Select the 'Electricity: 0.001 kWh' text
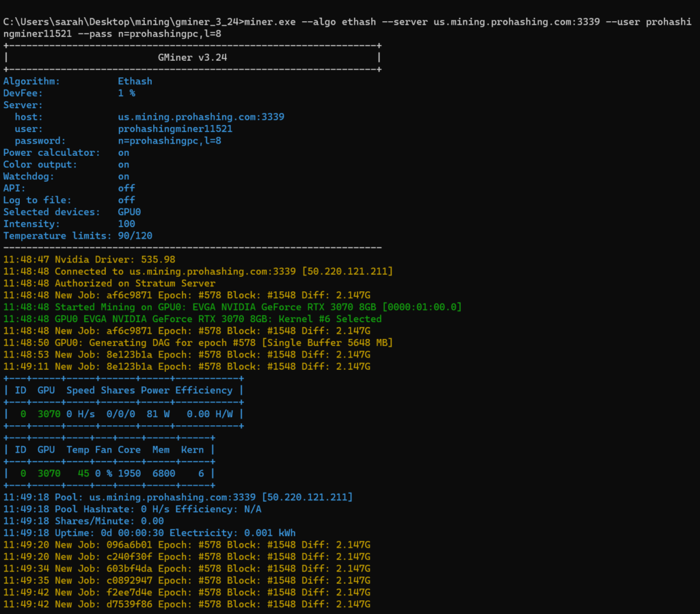 click(232, 533)
